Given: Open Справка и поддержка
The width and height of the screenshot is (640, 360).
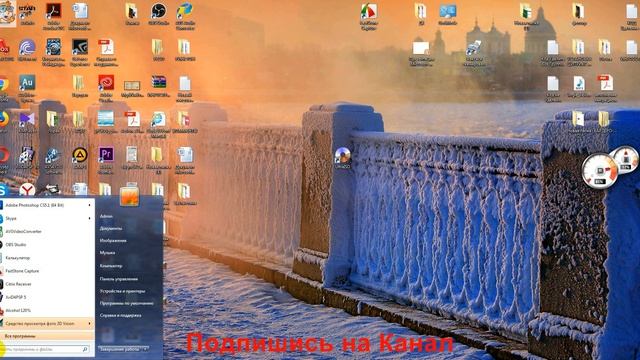Looking at the screenshot, I should tap(120, 316).
